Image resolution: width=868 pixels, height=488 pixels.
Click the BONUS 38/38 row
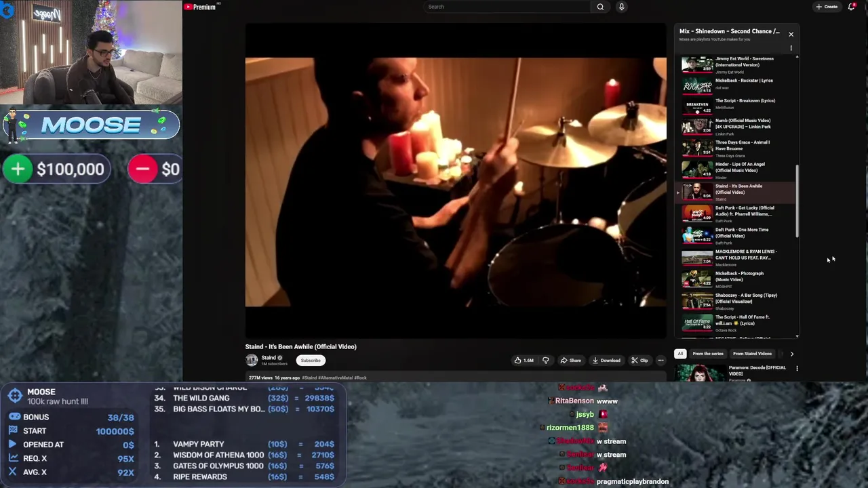(x=71, y=418)
